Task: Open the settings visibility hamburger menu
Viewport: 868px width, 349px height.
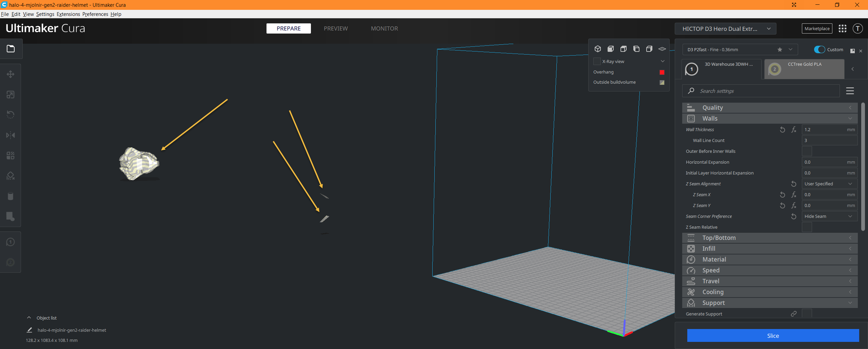Action: point(850,91)
